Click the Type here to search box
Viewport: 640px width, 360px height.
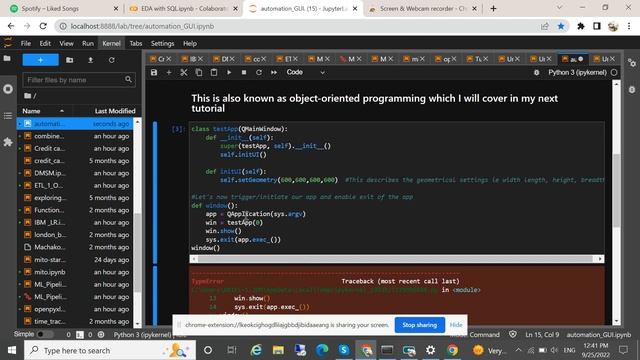(x=110, y=350)
